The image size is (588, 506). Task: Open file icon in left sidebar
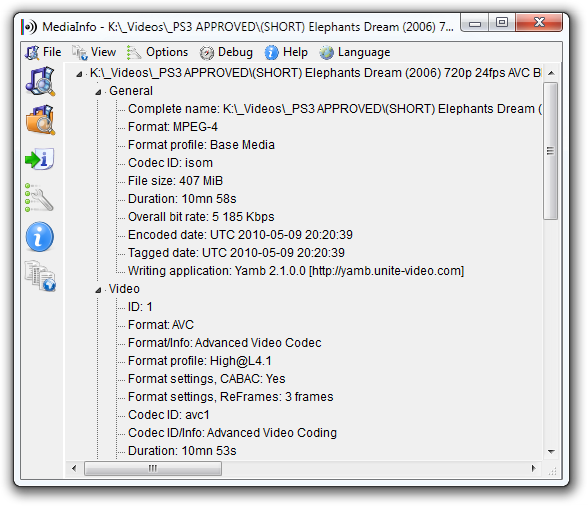click(40, 81)
